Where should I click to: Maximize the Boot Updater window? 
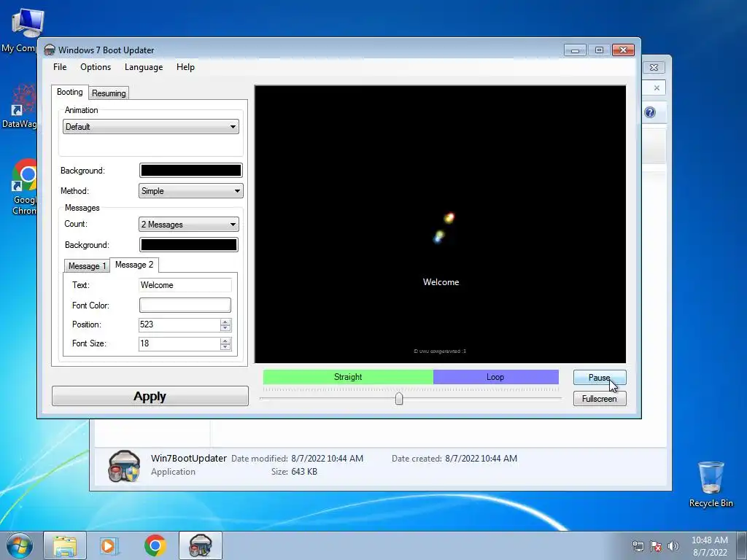[599, 50]
